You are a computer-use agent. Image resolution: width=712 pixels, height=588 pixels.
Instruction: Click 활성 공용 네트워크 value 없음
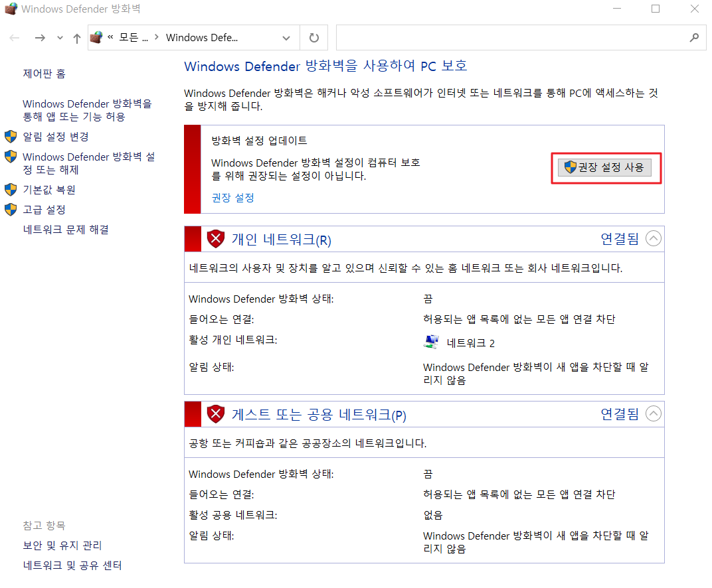click(x=433, y=515)
